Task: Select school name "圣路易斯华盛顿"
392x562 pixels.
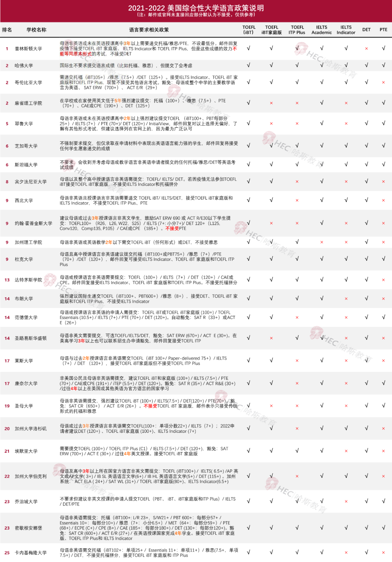Action: pyautogui.click(x=30, y=338)
